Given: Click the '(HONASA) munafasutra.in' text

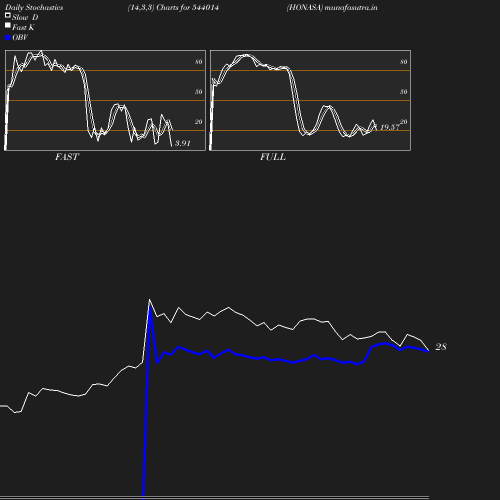Looking at the screenshot, I should point(332,7).
